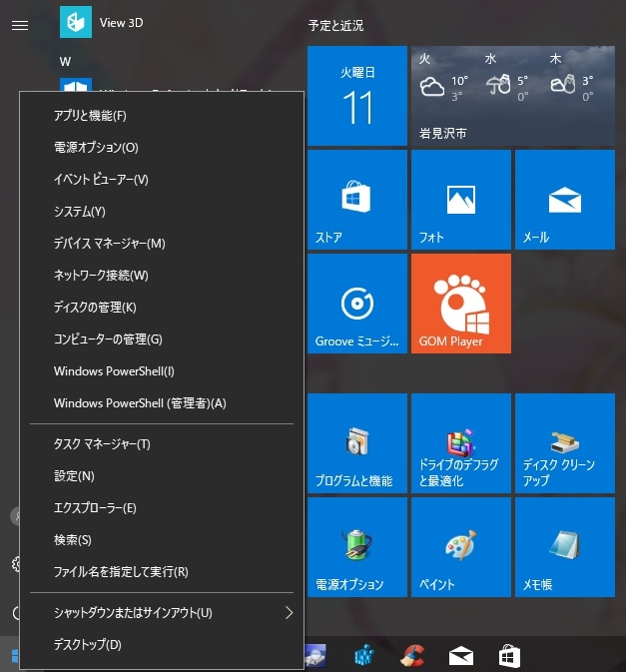Click the W letter section header
The image size is (626, 672).
[x=65, y=62]
